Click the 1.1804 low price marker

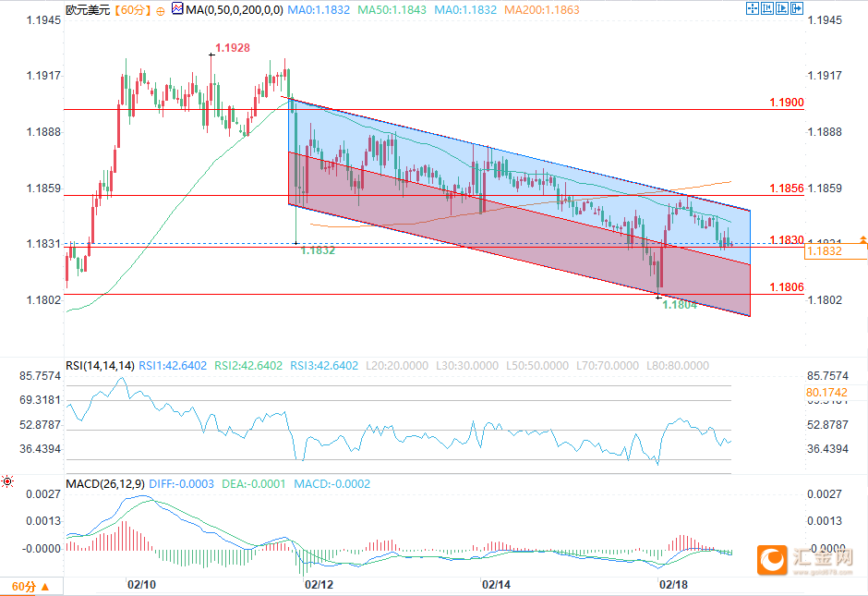[680, 305]
